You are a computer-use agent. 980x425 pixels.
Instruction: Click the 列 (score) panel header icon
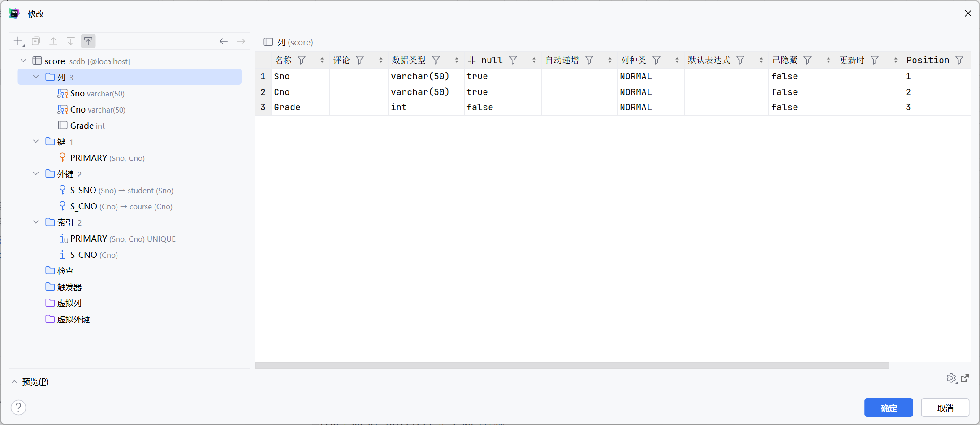[x=268, y=42]
